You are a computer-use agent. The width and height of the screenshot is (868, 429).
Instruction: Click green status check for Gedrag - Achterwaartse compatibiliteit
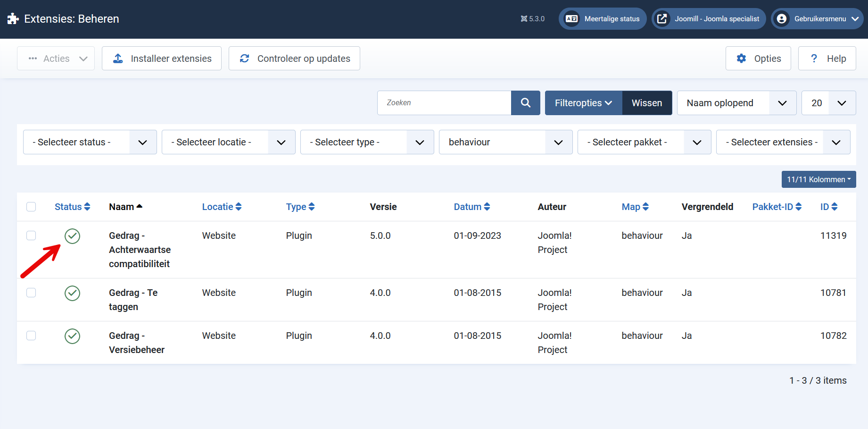[72, 236]
